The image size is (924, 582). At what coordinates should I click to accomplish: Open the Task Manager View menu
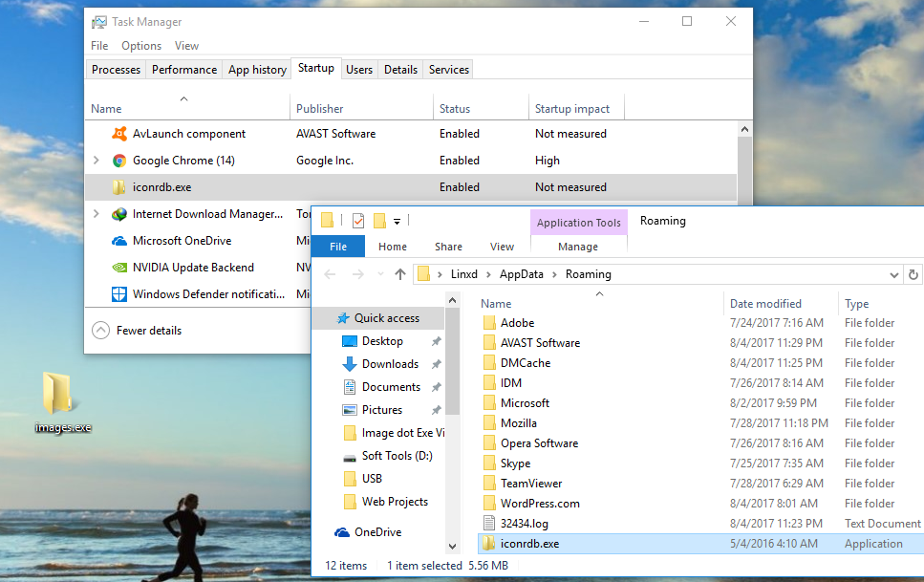click(x=186, y=46)
